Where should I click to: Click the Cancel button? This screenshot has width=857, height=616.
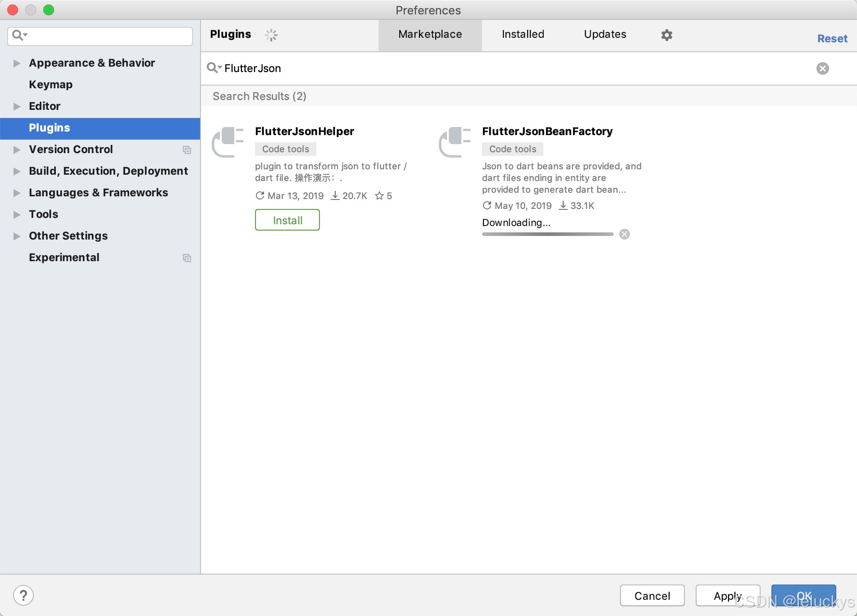(x=652, y=595)
